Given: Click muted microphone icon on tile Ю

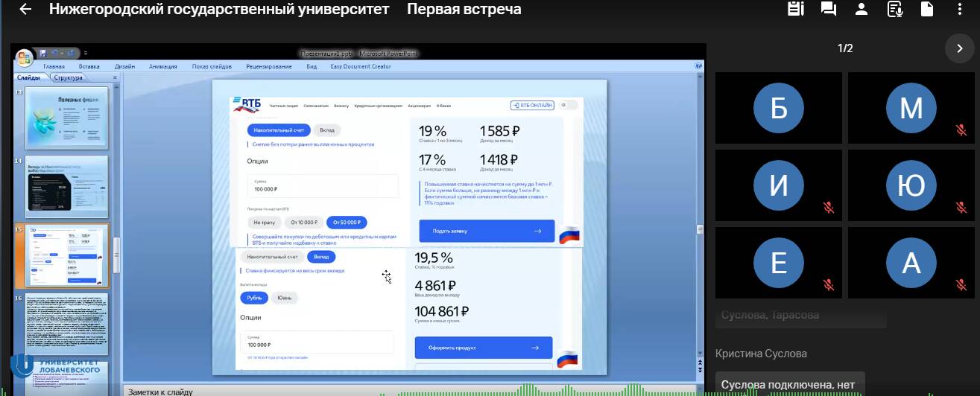Looking at the screenshot, I should [x=961, y=208].
